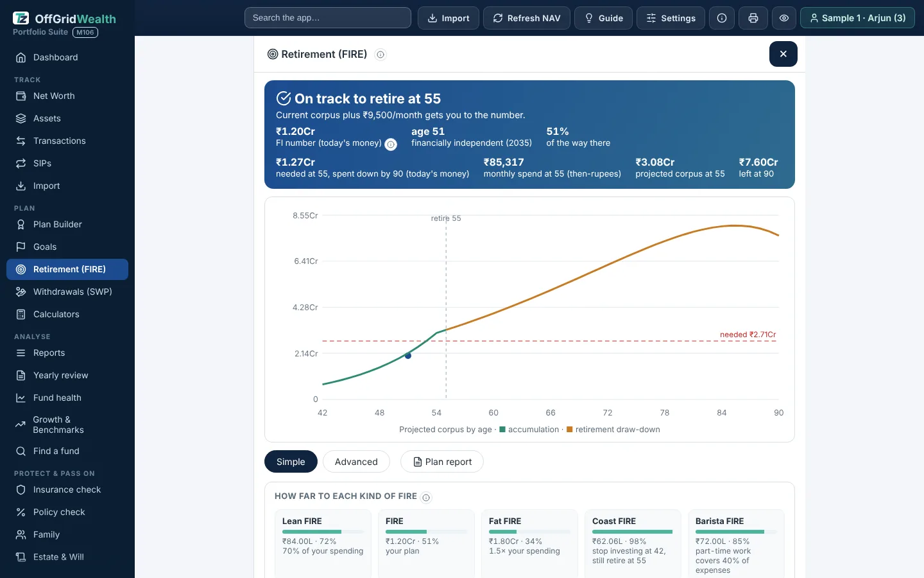The image size is (924, 578).
Task: Click the Import button in top toolbar
Action: click(449, 18)
